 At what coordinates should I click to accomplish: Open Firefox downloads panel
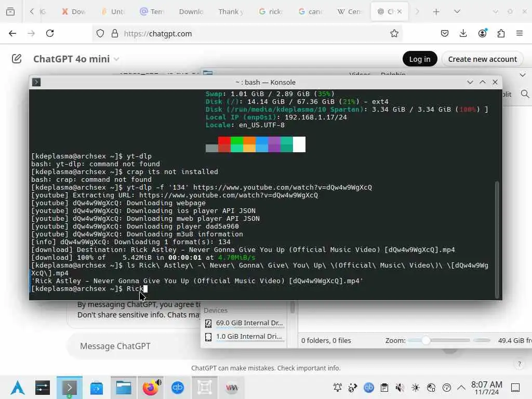[463, 33]
